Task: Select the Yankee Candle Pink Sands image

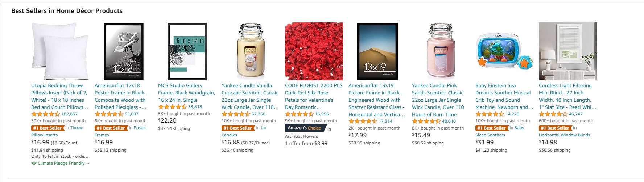Action: (441, 51)
